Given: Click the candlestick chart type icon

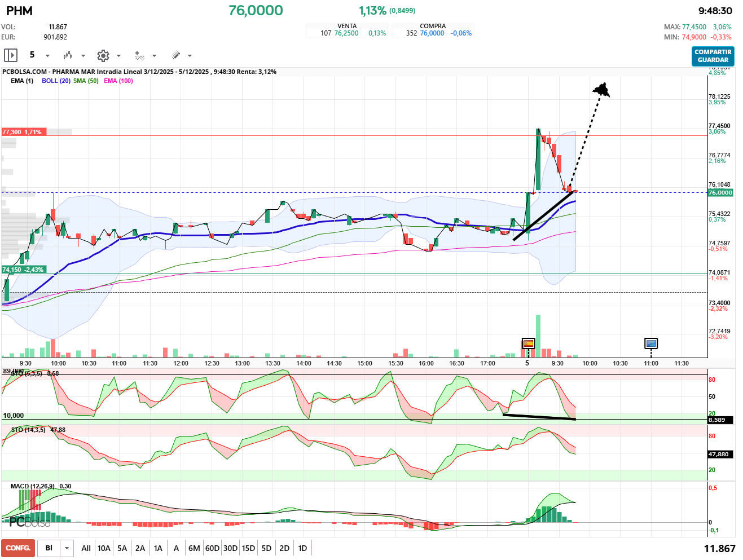Looking at the screenshot, I should (x=68, y=55).
